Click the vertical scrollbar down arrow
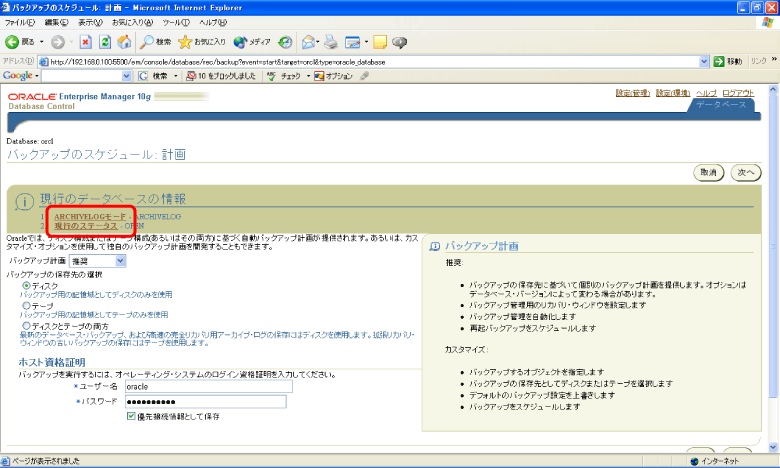The image size is (780, 468). pyautogui.click(x=773, y=447)
